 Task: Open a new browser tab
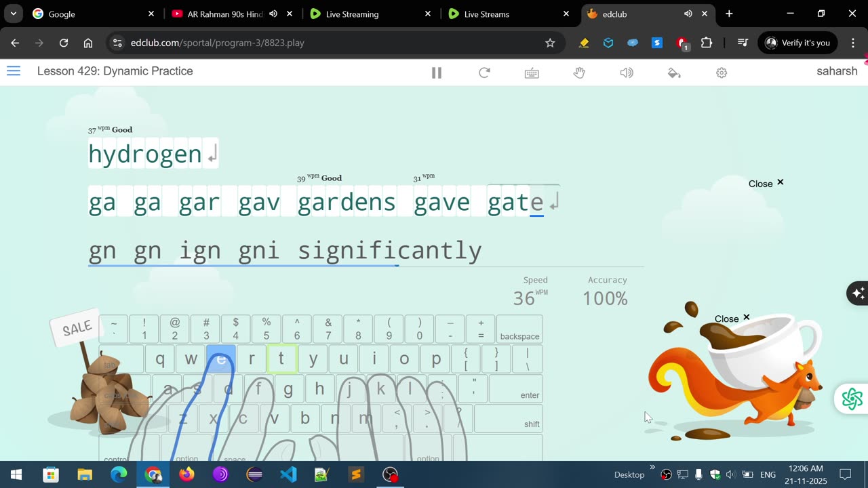pyautogui.click(x=729, y=14)
